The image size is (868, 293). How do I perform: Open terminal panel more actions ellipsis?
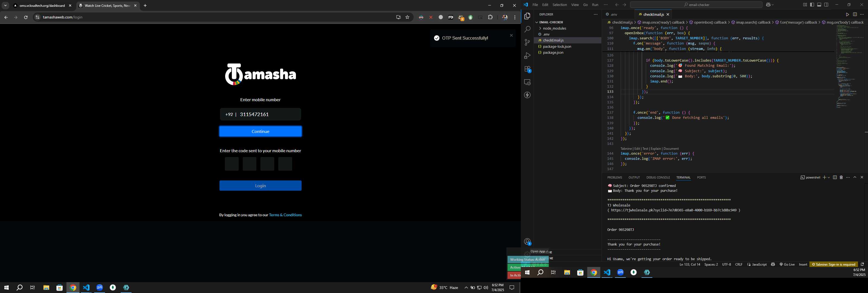click(x=848, y=177)
